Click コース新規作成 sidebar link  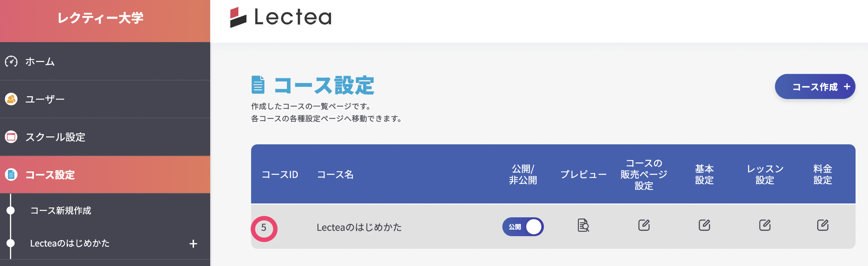point(61,210)
